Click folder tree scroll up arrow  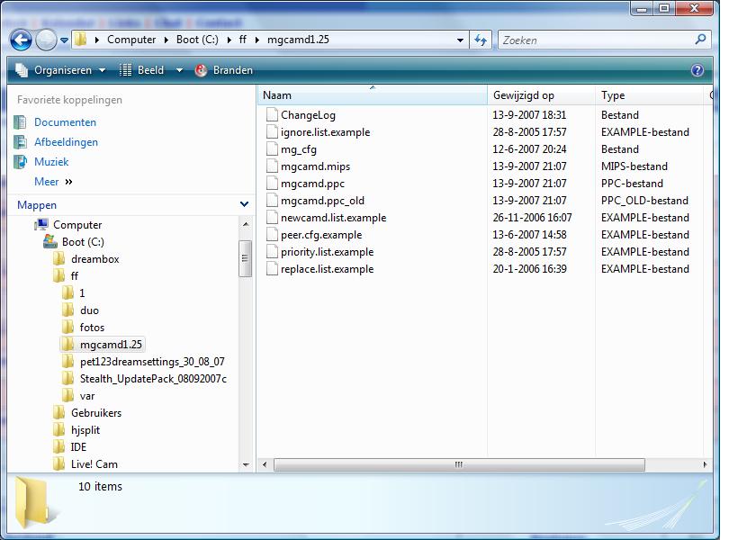pyautogui.click(x=246, y=224)
